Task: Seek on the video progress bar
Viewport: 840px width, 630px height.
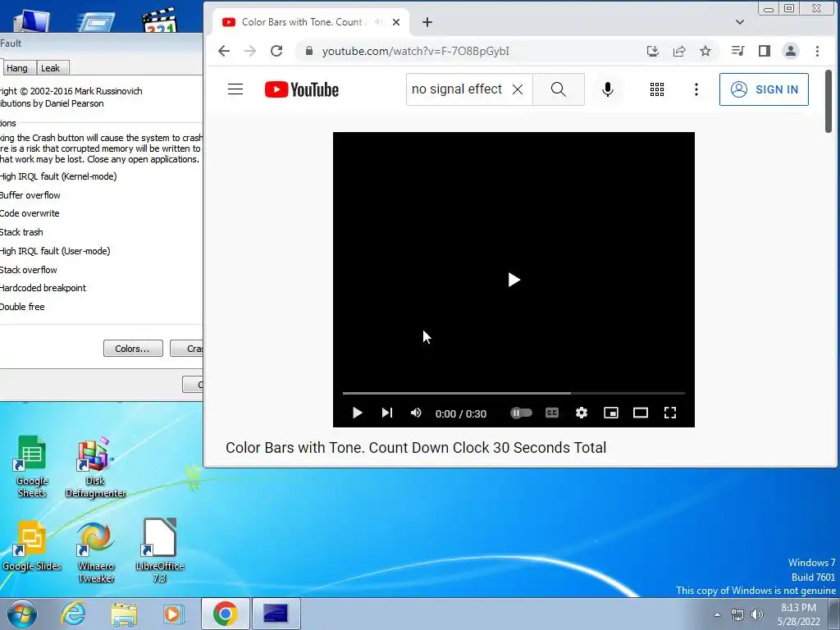Action: click(514, 393)
